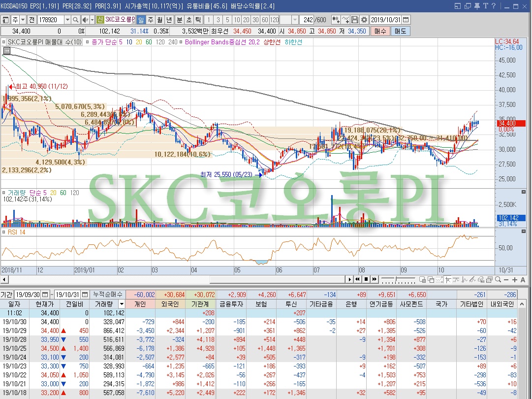Select the 금융투자 column header
Screen dimensions: 532x399
coord(231,304)
